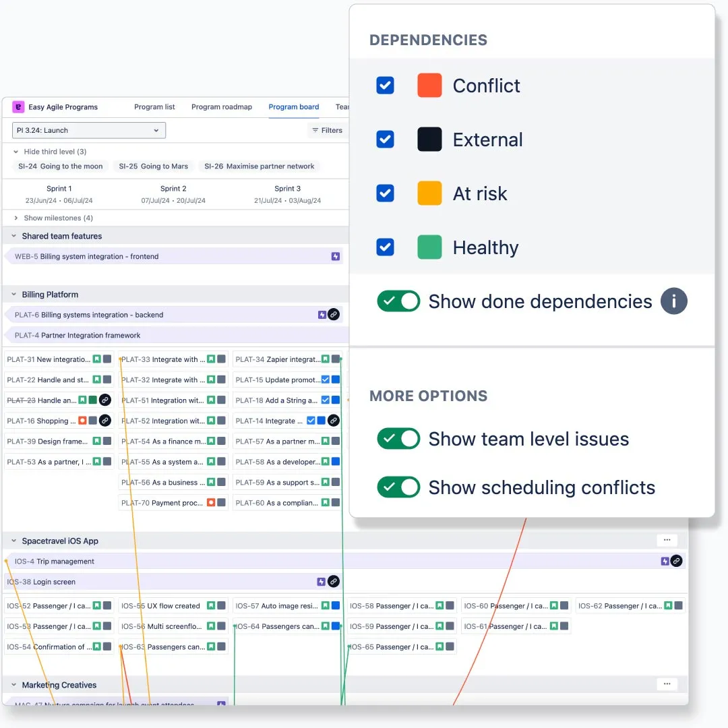The width and height of the screenshot is (728, 728).
Task: Click the black External color swatch
Action: (x=429, y=140)
